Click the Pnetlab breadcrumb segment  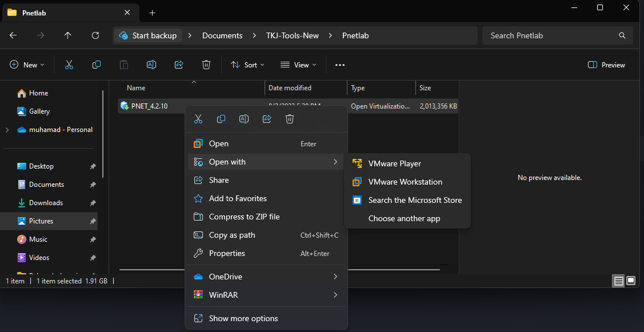355,35
